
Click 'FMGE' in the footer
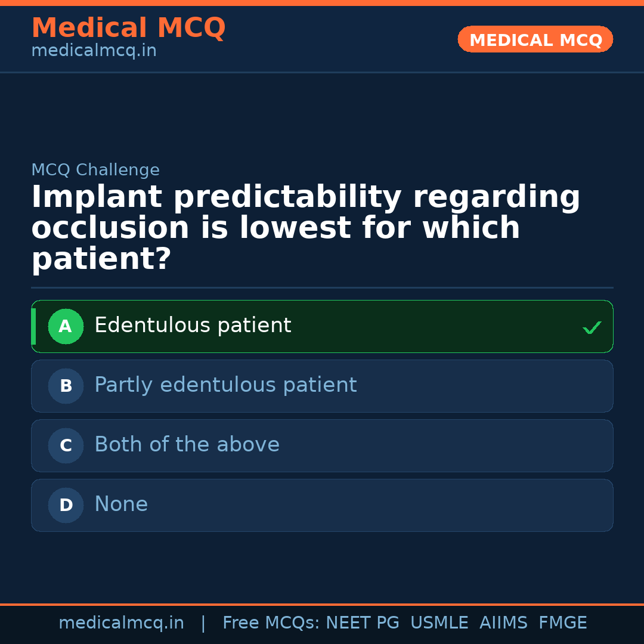pos(562,623)
